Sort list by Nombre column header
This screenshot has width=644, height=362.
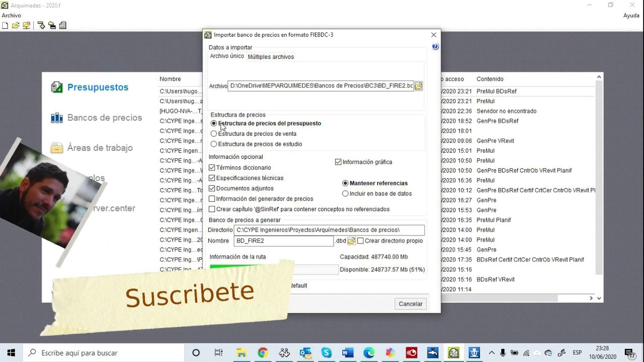click(x=170, y=79)
